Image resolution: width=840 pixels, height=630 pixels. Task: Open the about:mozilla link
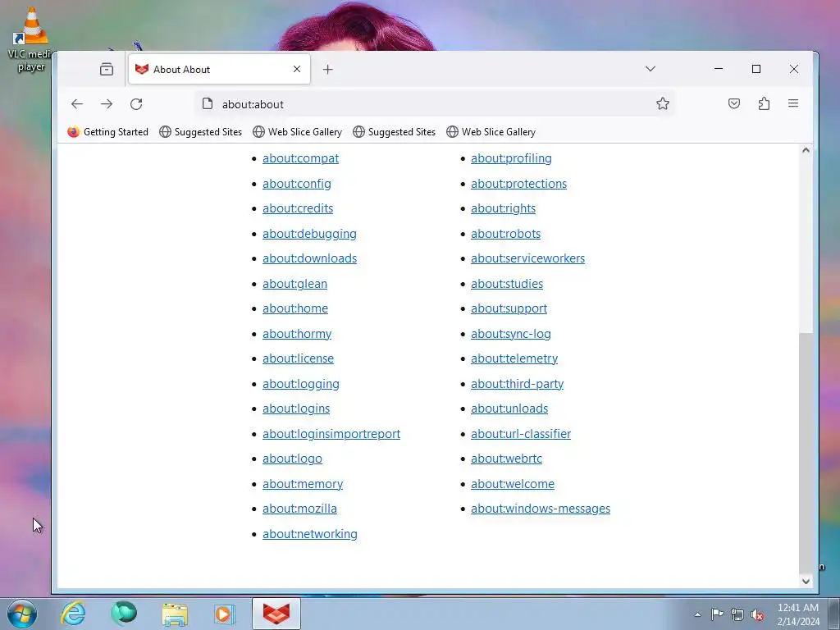pos(299,509)
